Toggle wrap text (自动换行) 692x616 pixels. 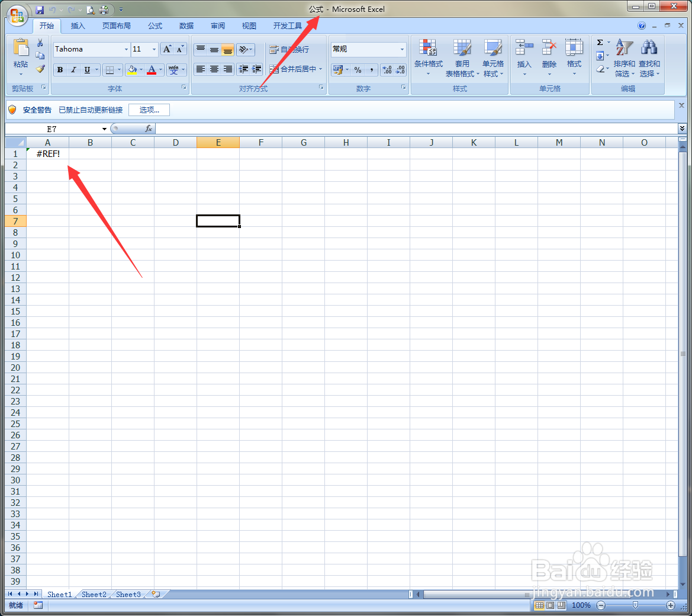point(289,49)
